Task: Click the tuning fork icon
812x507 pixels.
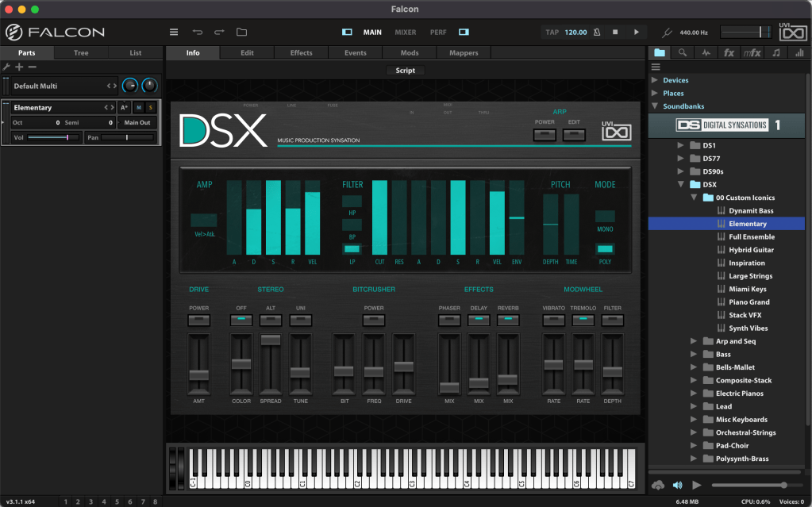Action: point(668,33)
